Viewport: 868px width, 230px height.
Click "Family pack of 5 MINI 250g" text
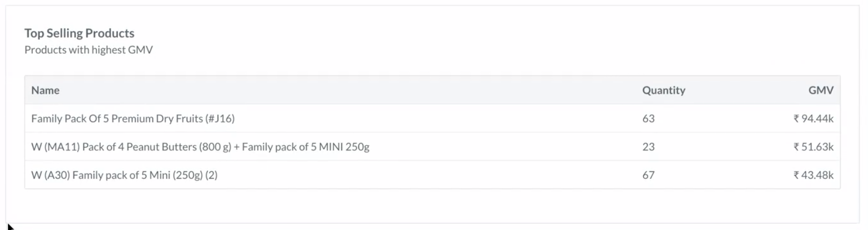306,147
